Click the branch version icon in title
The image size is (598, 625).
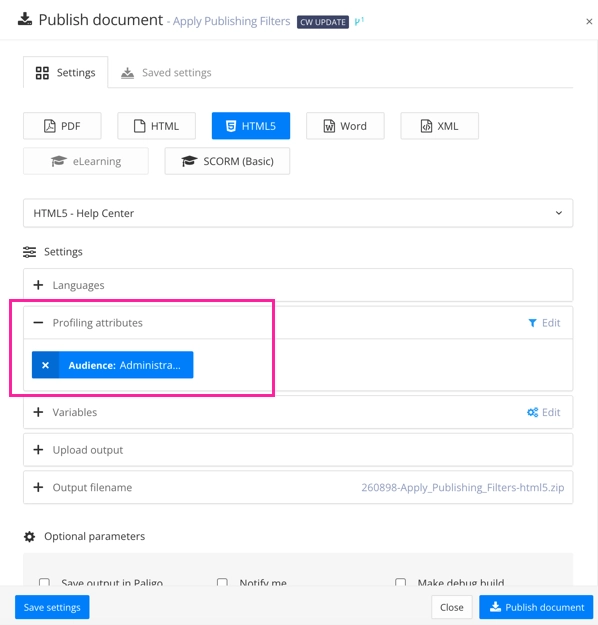click(359, 21)
